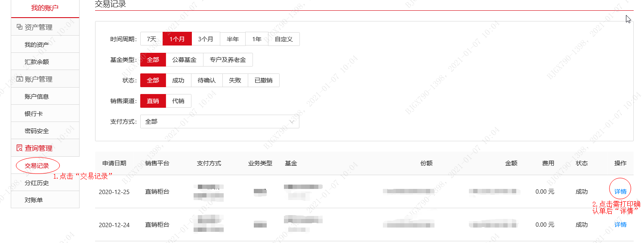Image resolution: width=644 pixels, height=243 pixels.
Task: Select the 7天 time period
Action: (151, 39)
